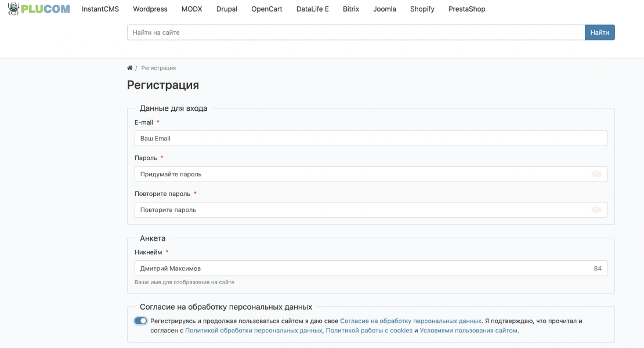Screen dimensions: 644x348
Task: Select DataLife E in navigation
Action: click(x=313, y=9)
